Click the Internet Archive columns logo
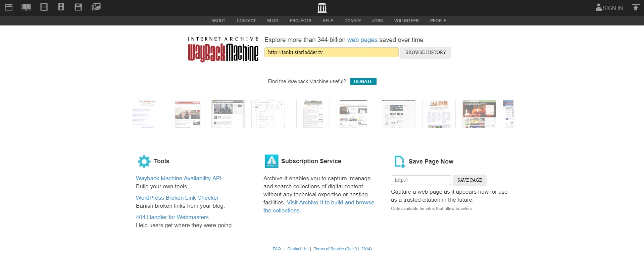 [x=322, y=7]
